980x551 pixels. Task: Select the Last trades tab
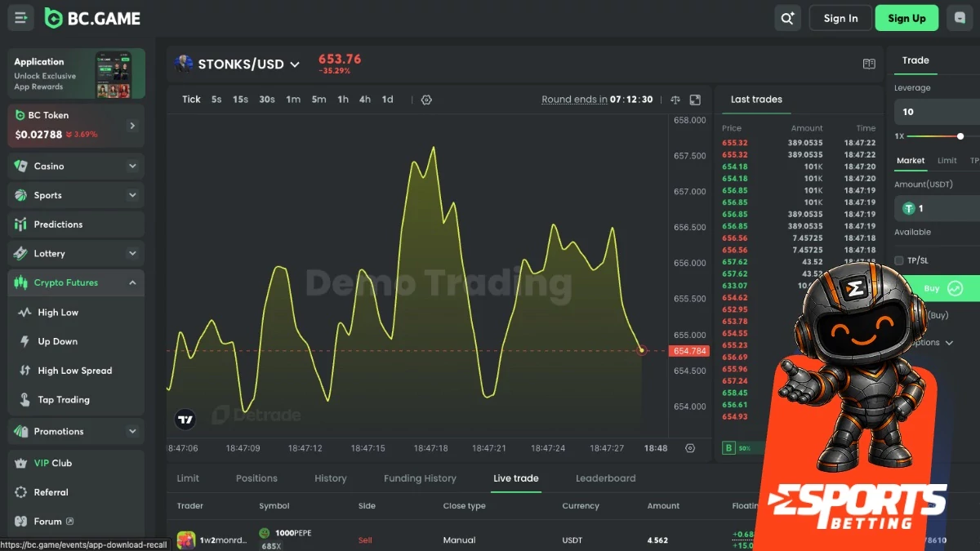756,100
